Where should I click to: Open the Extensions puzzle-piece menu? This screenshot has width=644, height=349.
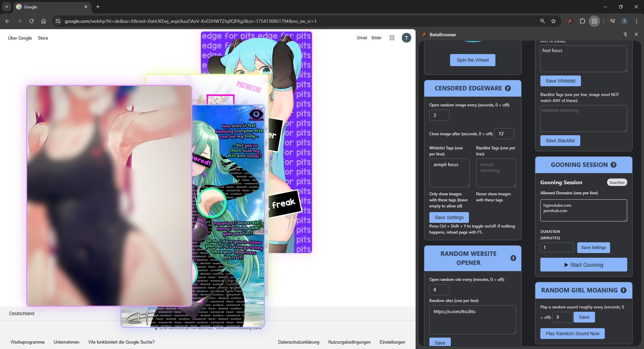pyautogui.click(x=582, y=21)
